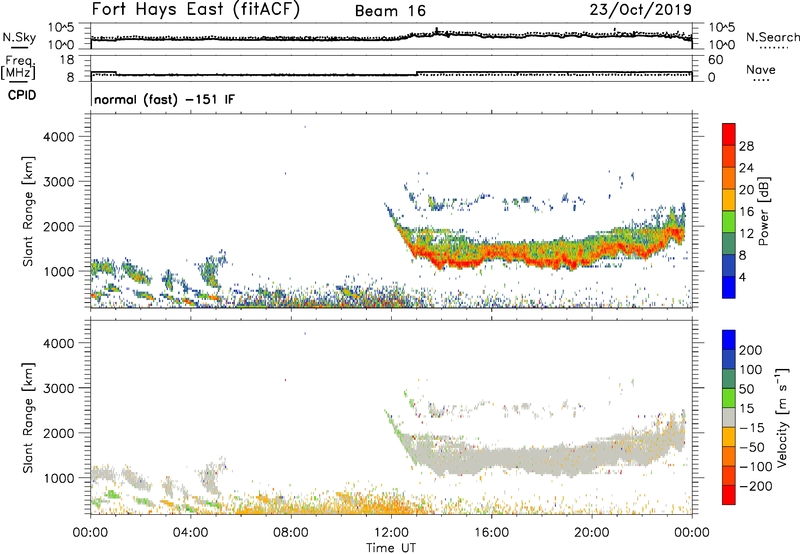
Task: Click the power color bar blue segment
Action: click(729, 287)
